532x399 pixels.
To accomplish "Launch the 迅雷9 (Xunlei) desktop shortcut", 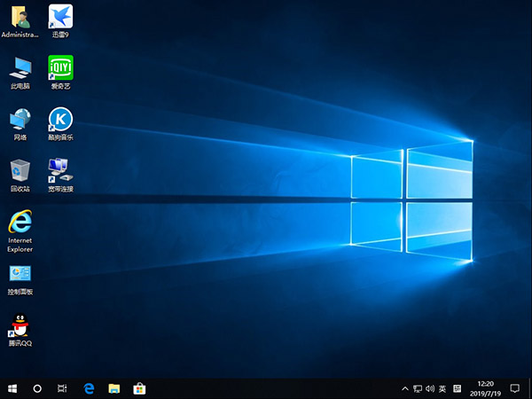I will pyautogui.click(x=60, y=21).
